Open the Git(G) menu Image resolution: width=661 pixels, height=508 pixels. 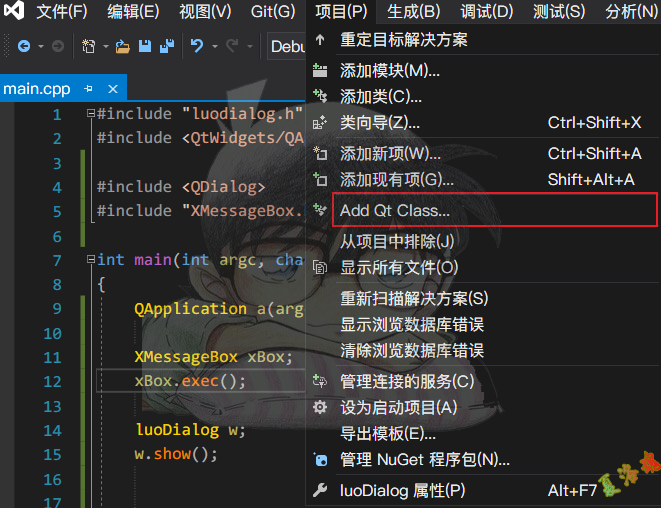(273, 11)
